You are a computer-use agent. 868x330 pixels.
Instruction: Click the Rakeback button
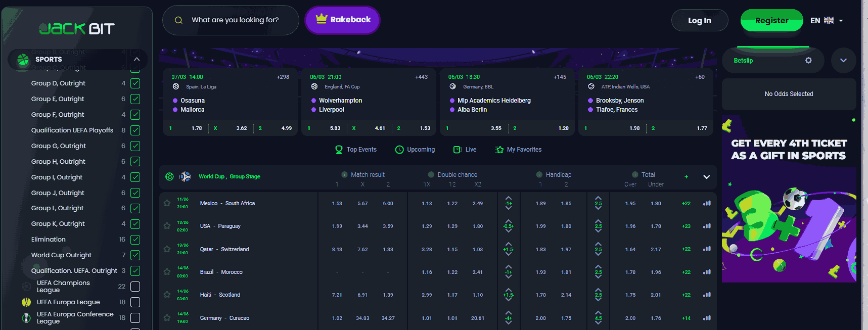342,20
